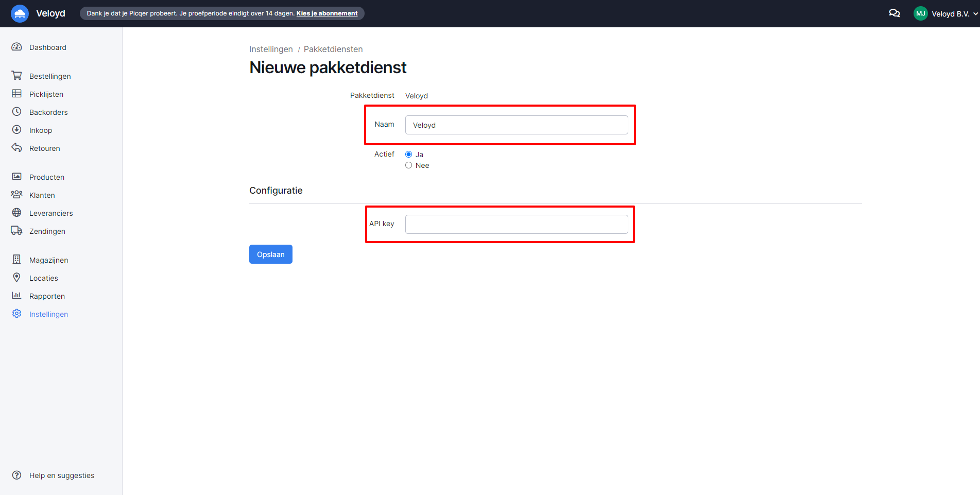Click the Opslaan save button
The width and height of the screenshot is (980, 495).
[271, 254]
